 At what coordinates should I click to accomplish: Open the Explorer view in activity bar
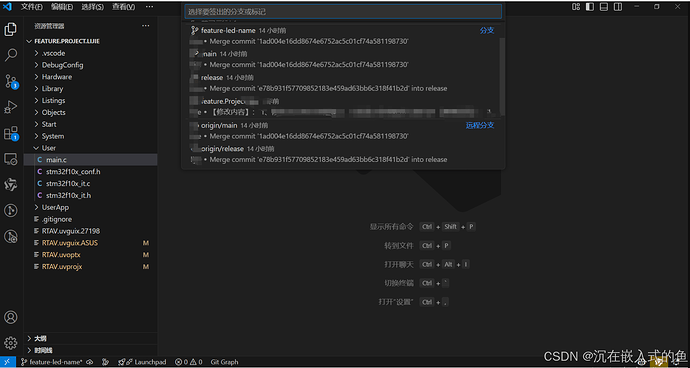[x=11, y=29]
